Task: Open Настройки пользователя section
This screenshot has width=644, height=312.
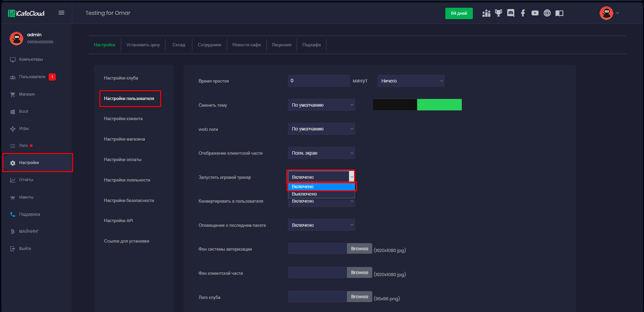Action: tap(129, 99)
